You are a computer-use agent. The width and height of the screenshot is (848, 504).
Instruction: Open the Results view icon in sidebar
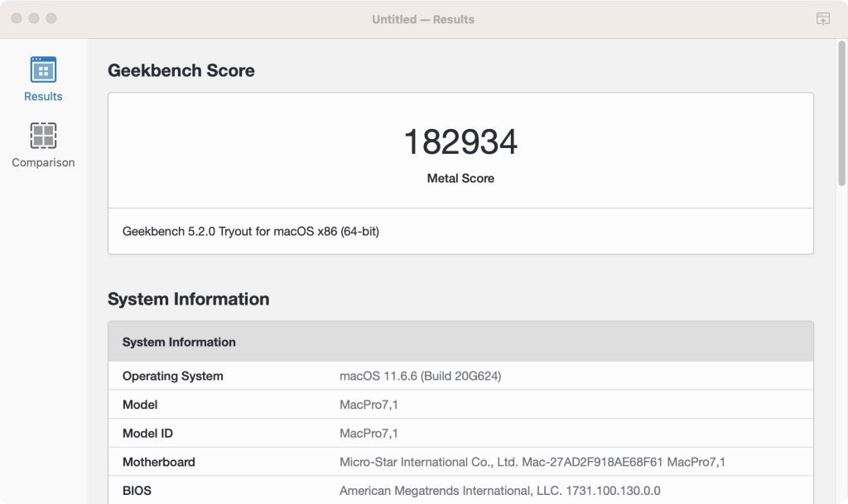43,70
